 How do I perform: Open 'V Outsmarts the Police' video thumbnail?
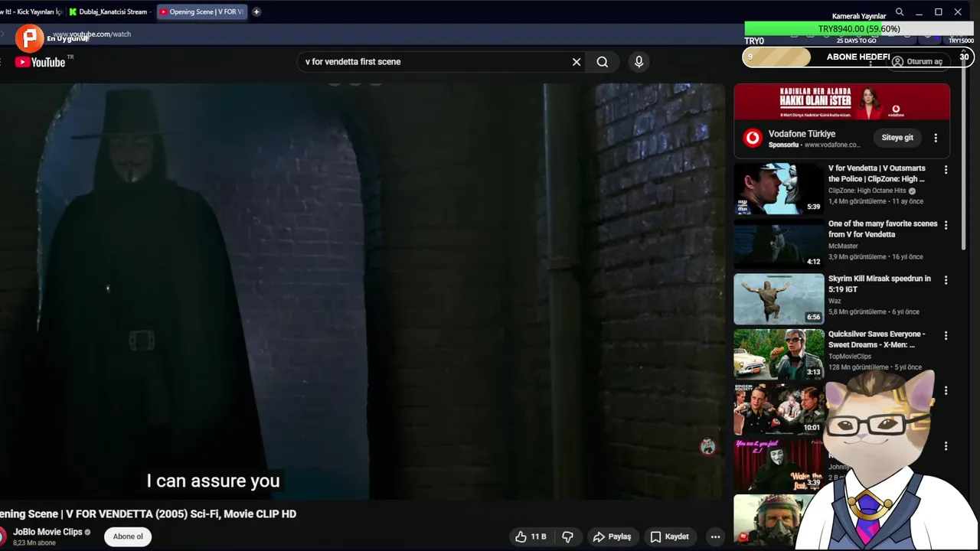(779, 189)
